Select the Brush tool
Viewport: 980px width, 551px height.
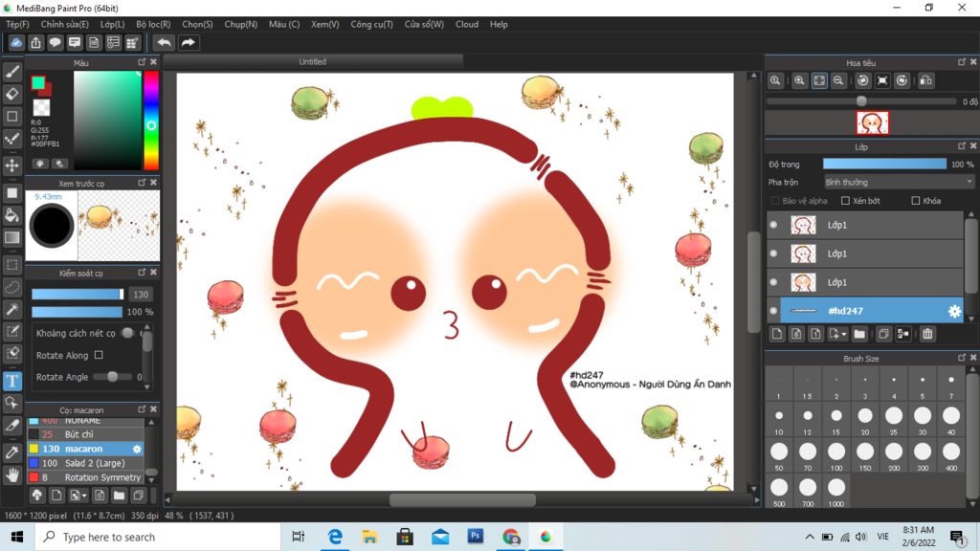[x=11, y=72]
